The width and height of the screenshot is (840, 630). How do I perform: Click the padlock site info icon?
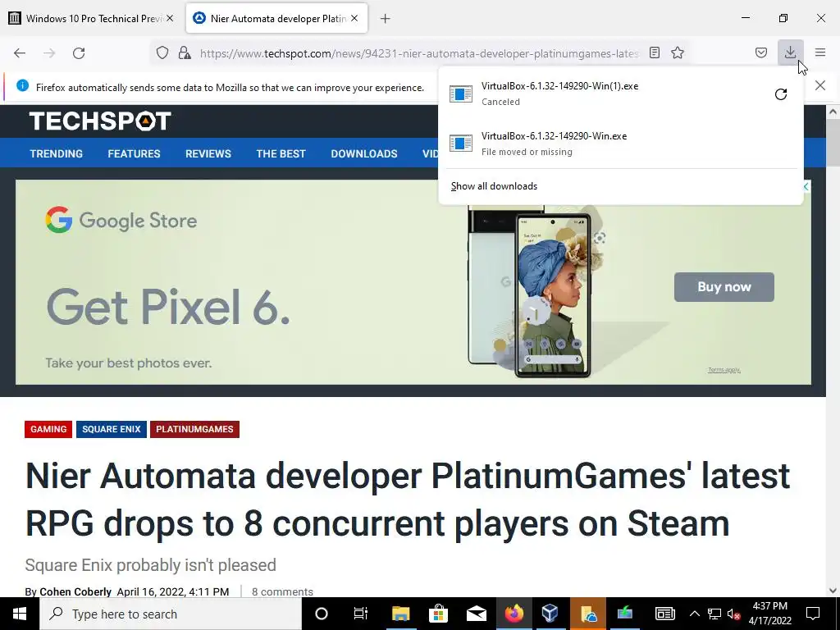pyautogui.click(x=185, y=52)
